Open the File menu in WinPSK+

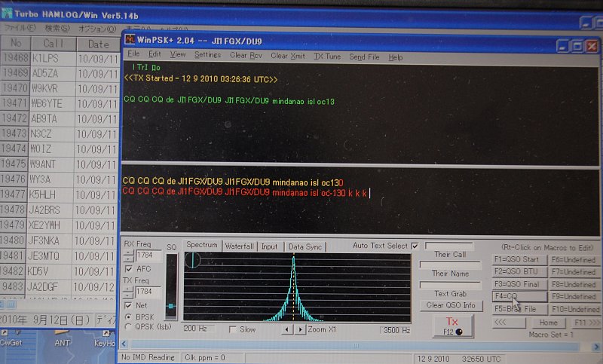[133, 54]
